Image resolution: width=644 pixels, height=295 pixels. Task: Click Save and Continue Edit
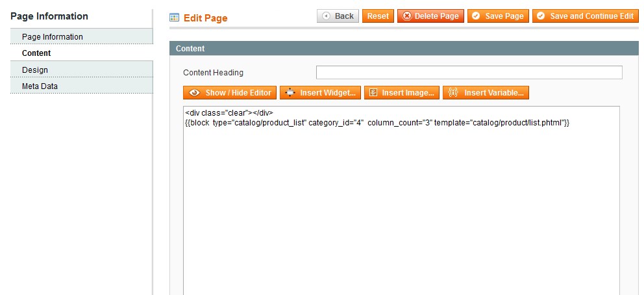586,16
